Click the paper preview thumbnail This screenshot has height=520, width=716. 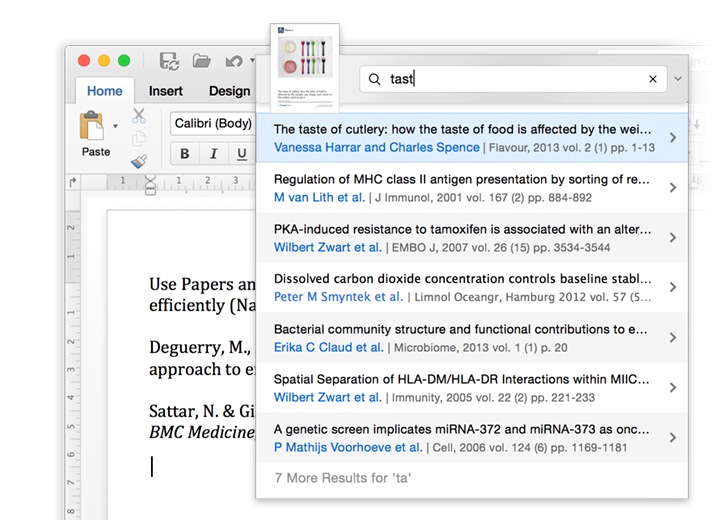coord(305,68)
